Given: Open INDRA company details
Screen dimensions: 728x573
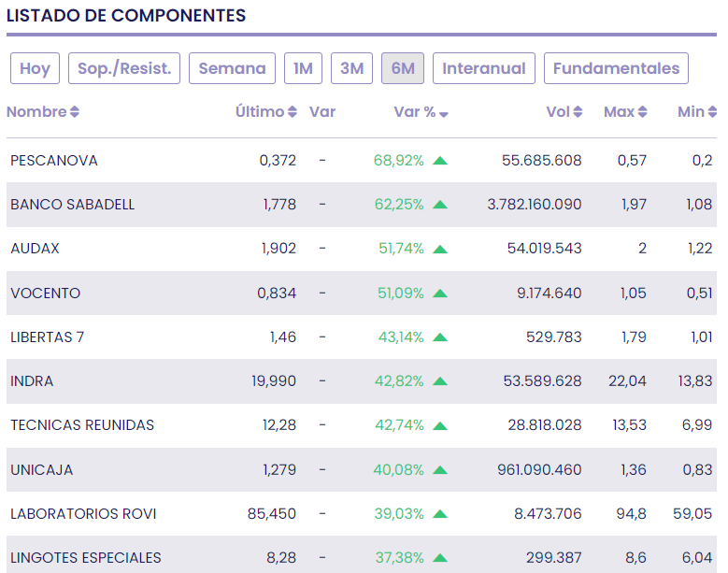Looking at the screenshot, I should 32,381.
